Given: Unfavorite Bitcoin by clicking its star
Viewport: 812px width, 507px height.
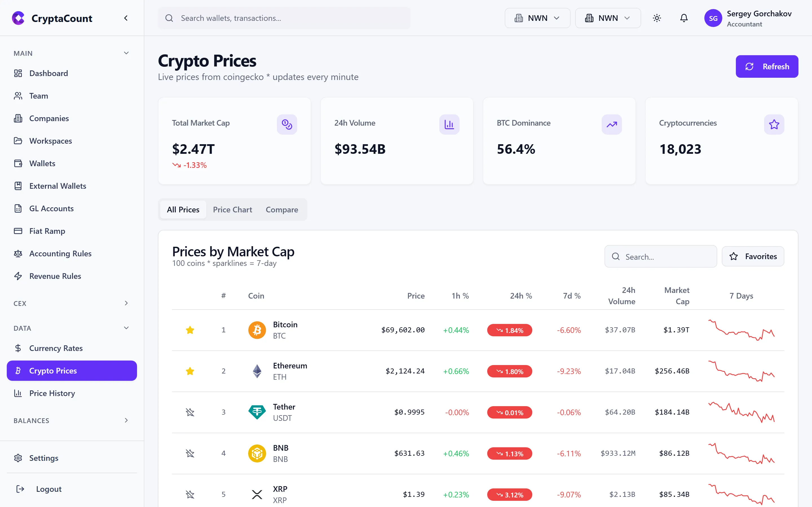Looking at the screenshot, I should tap(190, 330).
